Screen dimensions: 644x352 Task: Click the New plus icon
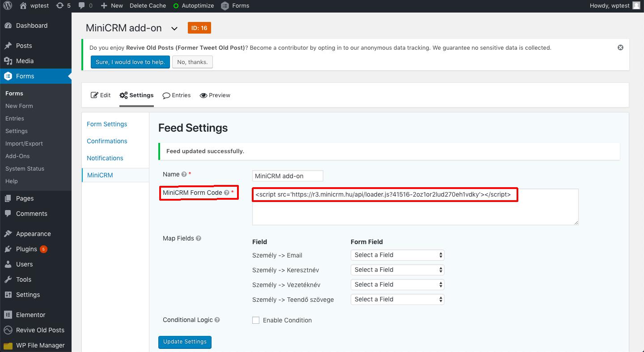104,6
